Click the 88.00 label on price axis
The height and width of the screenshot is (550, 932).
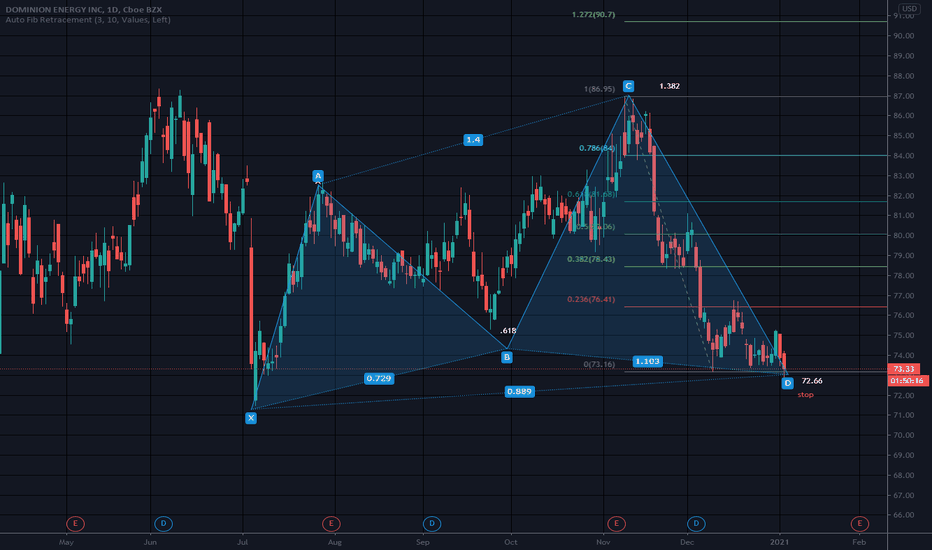coord(903,76)
